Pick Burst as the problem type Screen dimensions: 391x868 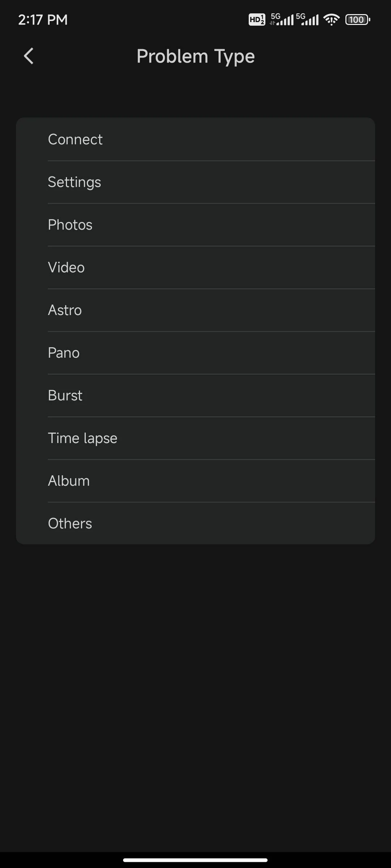tap(195, 396)
